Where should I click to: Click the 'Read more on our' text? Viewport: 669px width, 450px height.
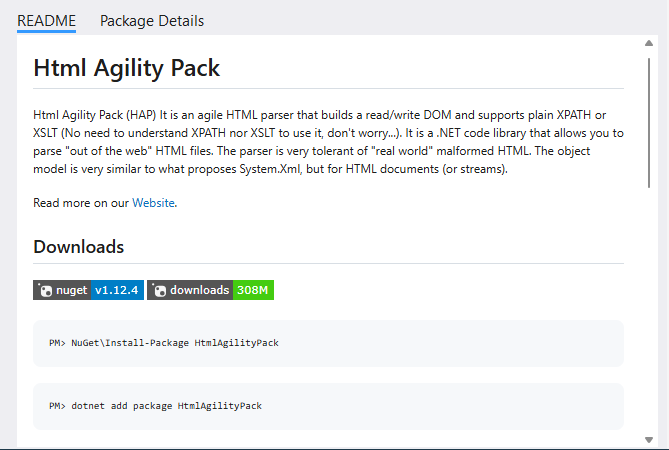[81, 203]
